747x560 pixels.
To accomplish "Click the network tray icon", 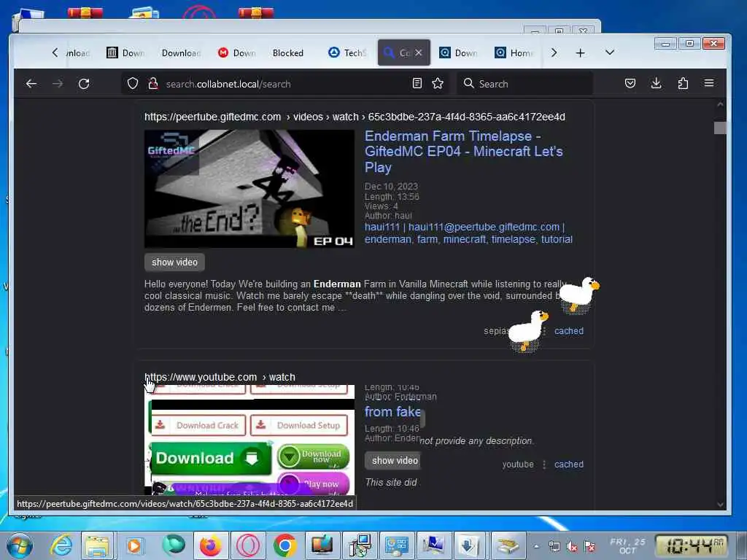I will [554, 547].
